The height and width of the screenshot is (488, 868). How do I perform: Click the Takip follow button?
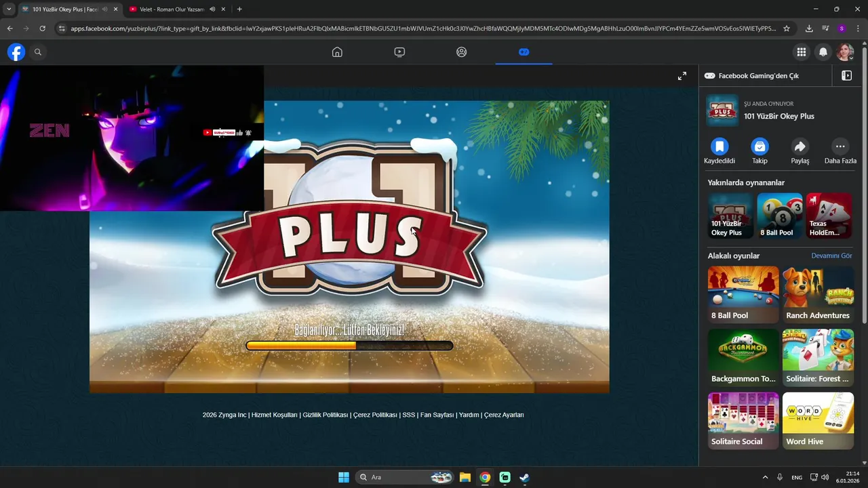[759, 151]
